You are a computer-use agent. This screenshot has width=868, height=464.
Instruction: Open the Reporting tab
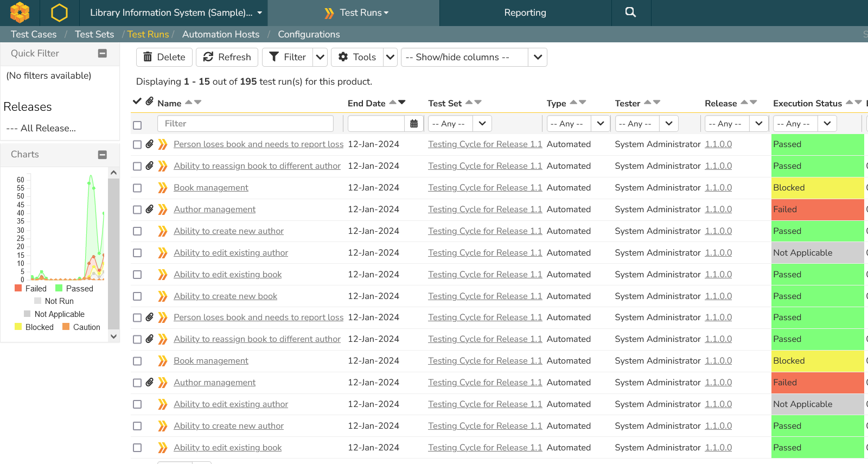pos(525,12)
